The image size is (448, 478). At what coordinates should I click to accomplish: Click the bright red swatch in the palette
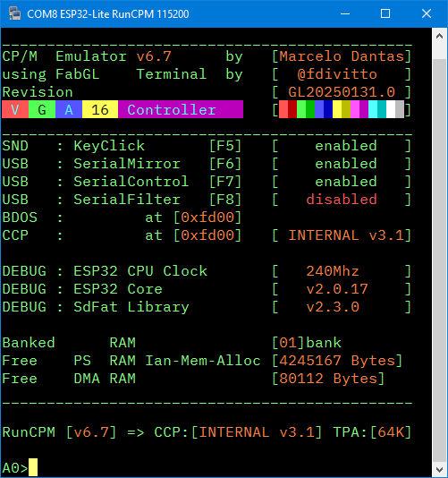click(x=283, y=109)
